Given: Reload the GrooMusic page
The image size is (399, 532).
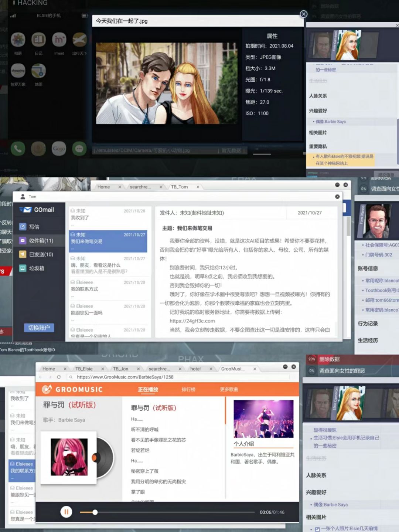Looking at the screenshot, I should click(59, 377).
